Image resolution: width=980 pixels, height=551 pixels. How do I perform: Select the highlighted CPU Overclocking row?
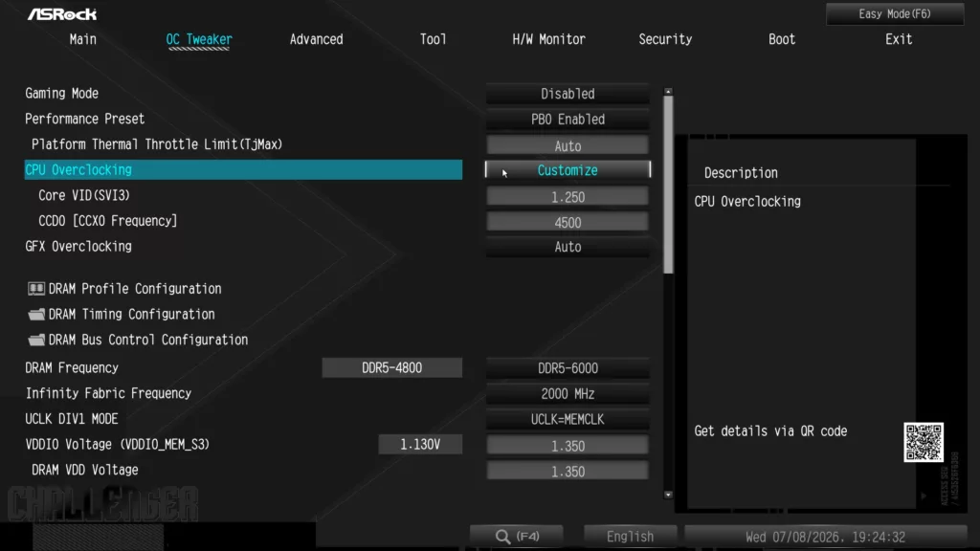tap(243, 170)
